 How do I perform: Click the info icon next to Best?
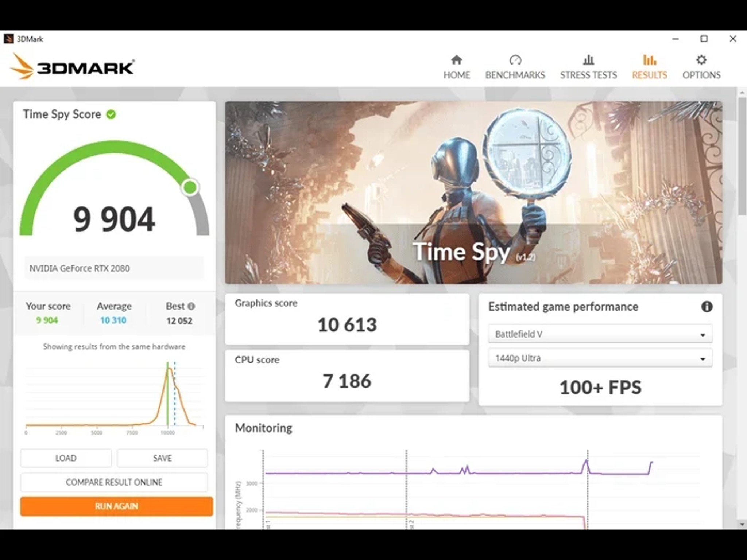(191, 306)
